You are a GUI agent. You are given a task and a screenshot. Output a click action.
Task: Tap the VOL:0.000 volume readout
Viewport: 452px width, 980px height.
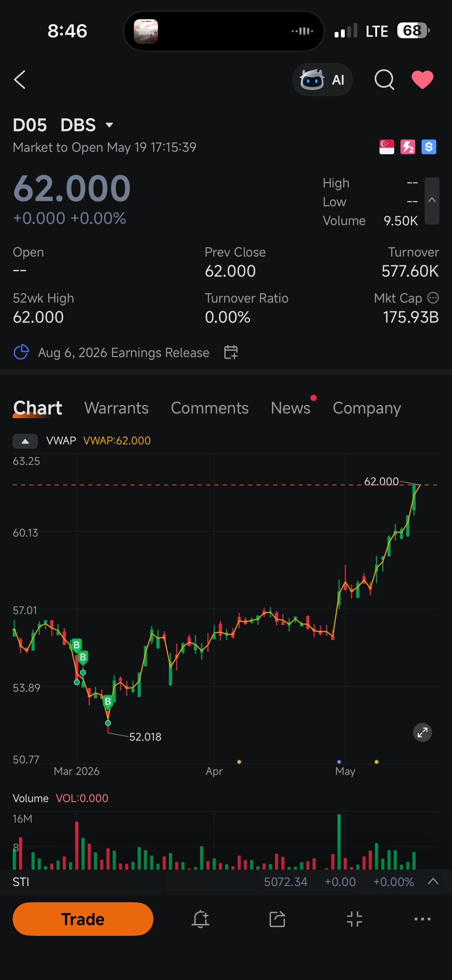point(82,798)
